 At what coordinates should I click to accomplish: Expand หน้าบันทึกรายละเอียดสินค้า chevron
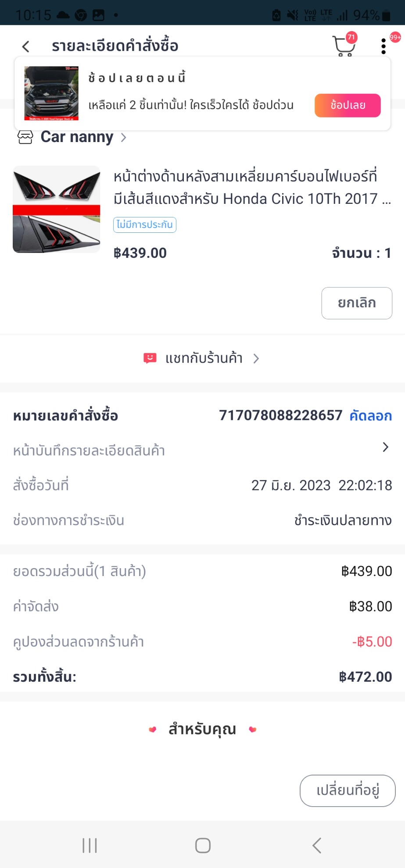coord(385,447)
